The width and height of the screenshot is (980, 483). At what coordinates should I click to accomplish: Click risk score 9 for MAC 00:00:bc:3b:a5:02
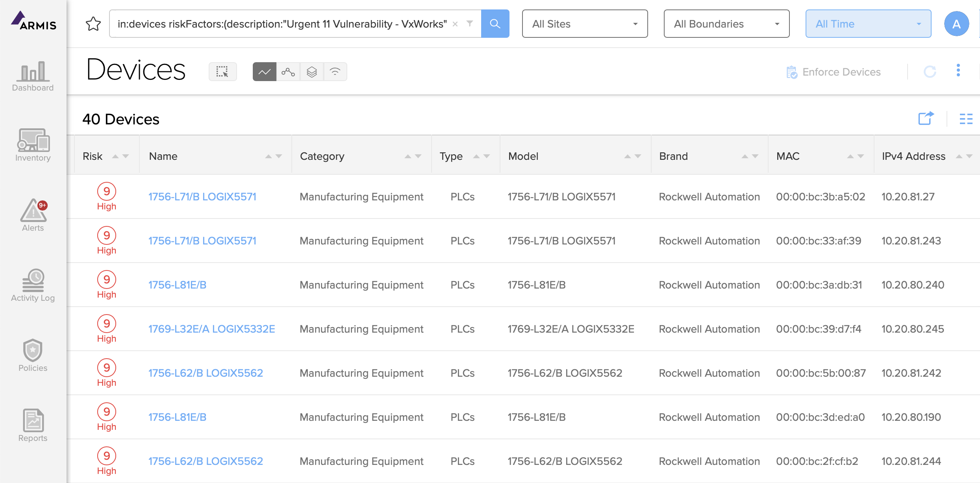pos(107,191)
